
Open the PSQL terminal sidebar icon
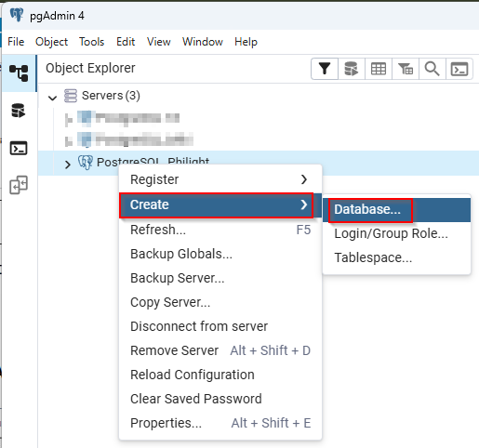(19, 148)
